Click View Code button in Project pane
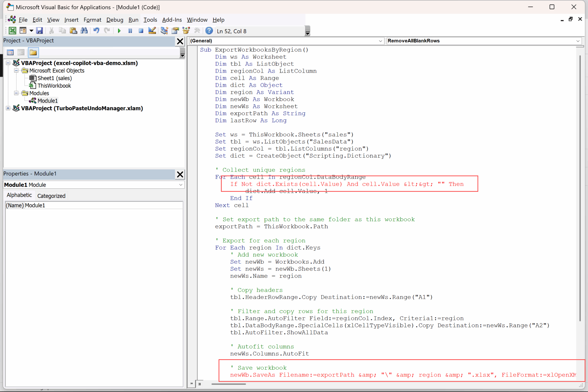 pos(10,52)
